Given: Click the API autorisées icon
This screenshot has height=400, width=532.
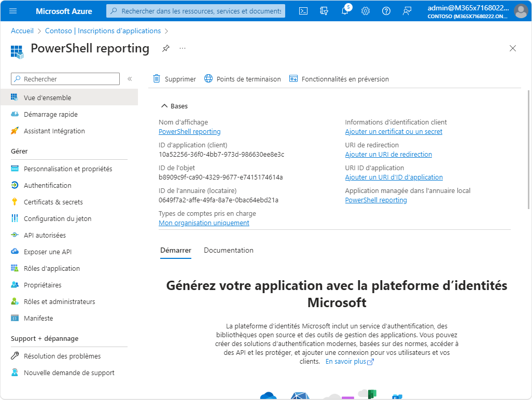Looking at the screenshot, I should click(x=15, y=235).
